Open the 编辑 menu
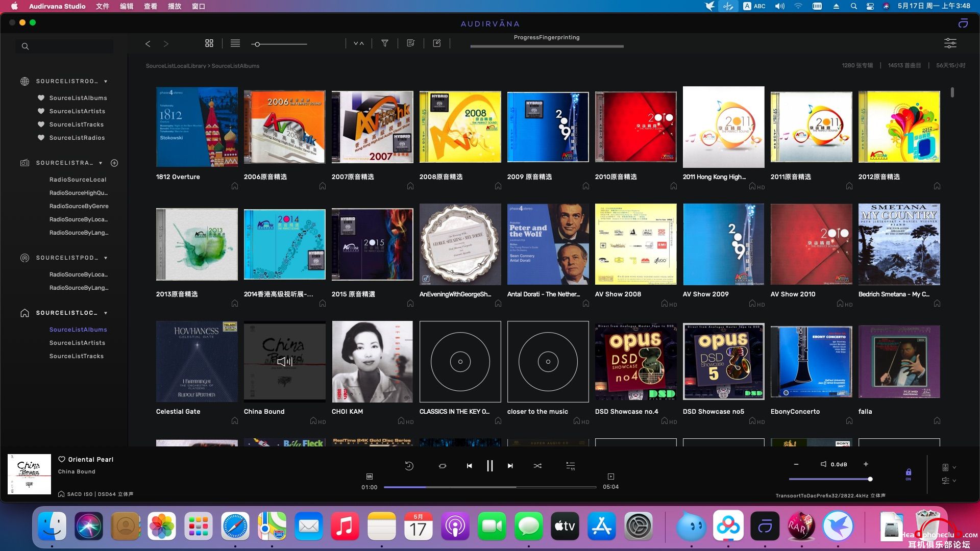The height and width of the screenshot is (551, 980). point(127,6)
